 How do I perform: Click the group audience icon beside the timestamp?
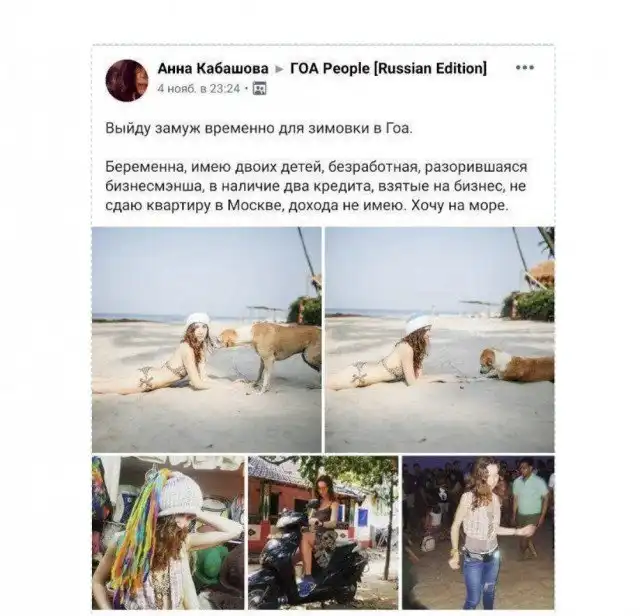[x=260, y=88]
